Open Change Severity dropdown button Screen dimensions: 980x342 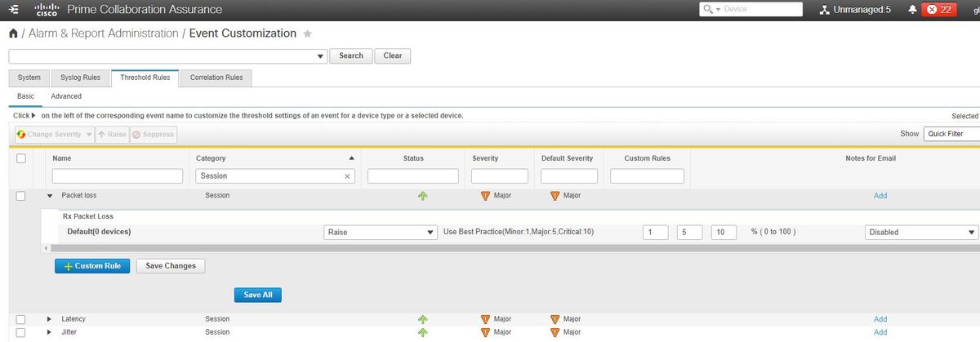[x=53, y=134]
